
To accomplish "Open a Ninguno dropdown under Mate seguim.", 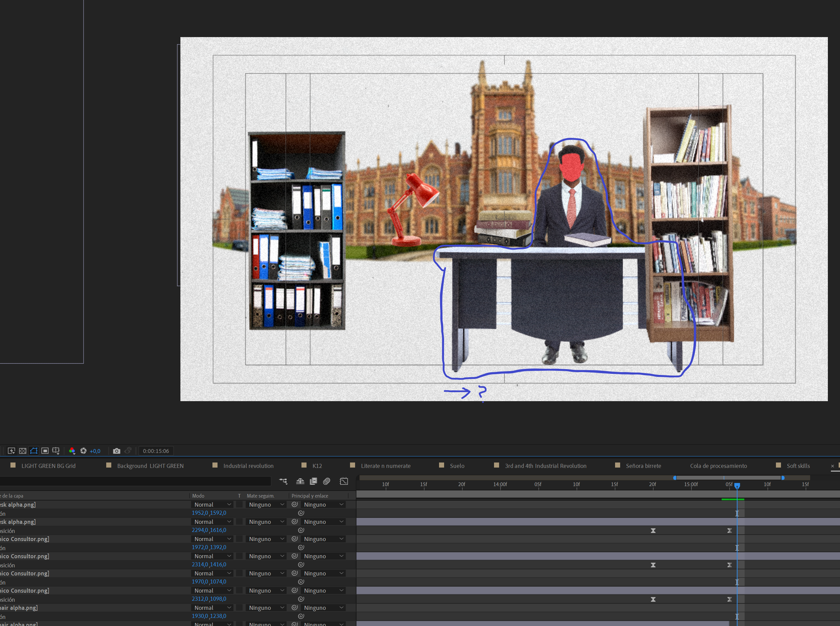I will pos(266,504).
